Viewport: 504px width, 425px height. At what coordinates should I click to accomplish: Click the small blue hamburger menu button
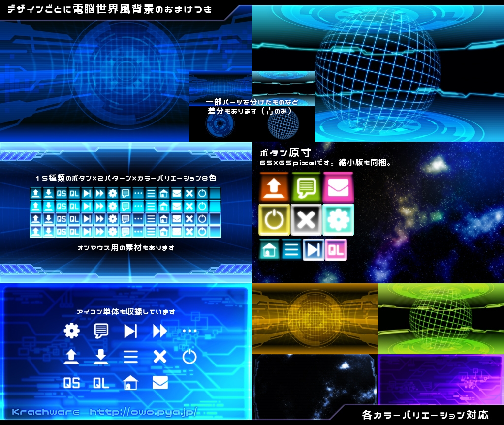291,250
